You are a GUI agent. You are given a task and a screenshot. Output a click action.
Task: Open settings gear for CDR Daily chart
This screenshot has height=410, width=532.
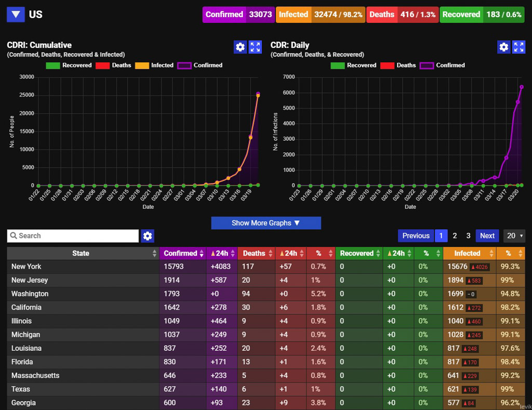[504, 47]
